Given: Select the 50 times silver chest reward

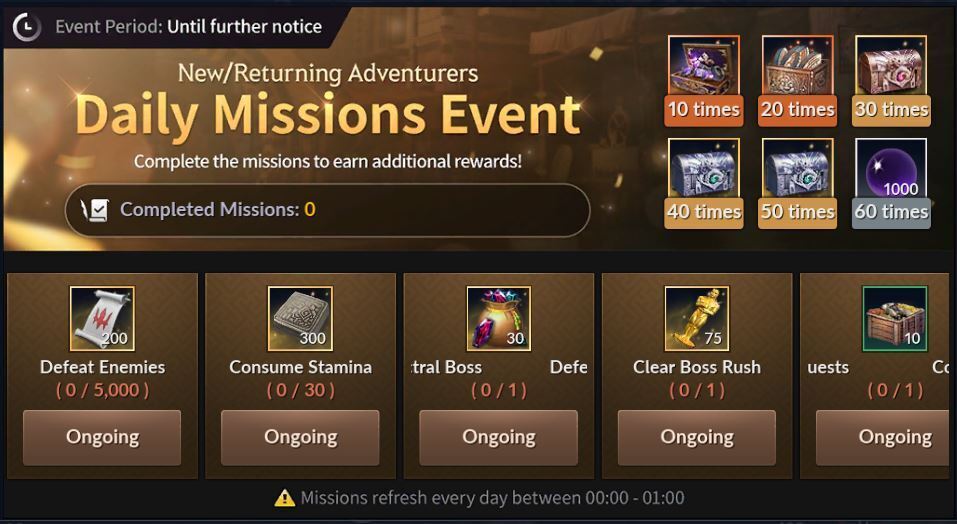Looking at the screenshot, I should pyautogui.click(x=797, y=168).
